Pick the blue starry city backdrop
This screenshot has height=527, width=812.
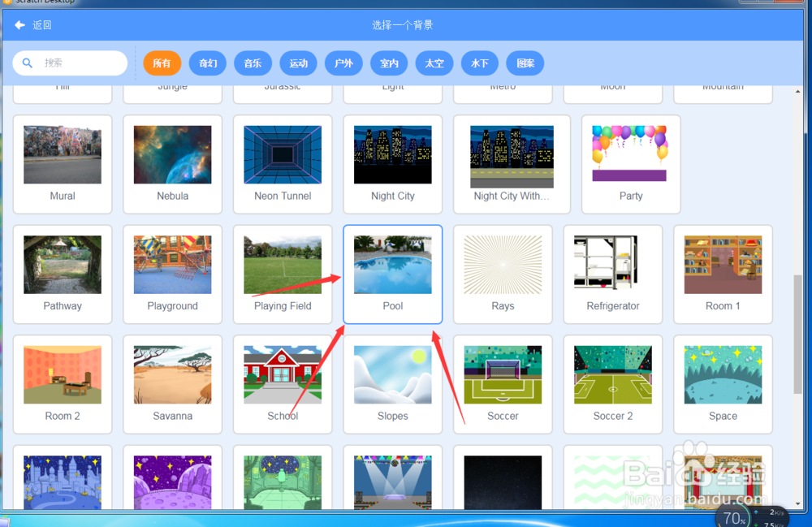coord(63,479)
